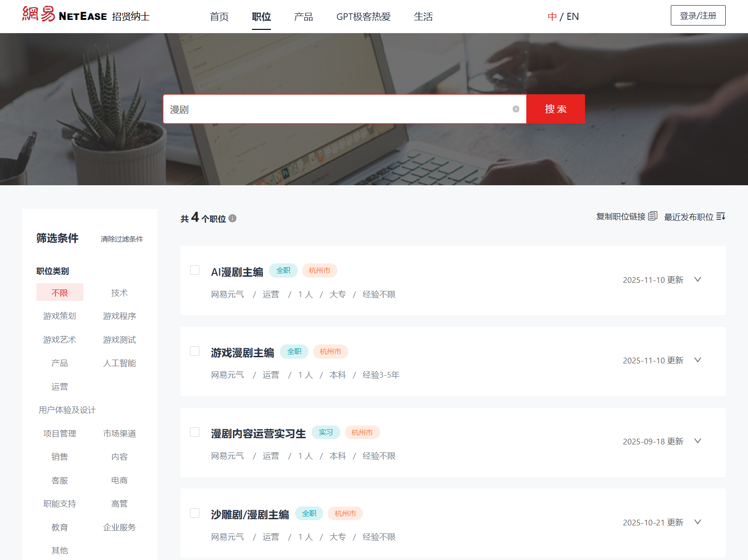Click the 全职 tag on AI漫剧主编
The height and width of the screenshot is (560, 748).
click(283, 271)
